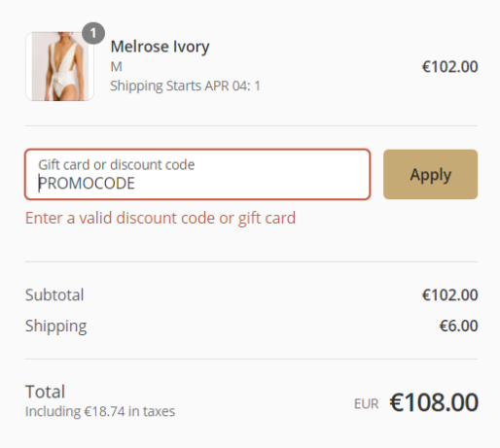Viewport: 500px width, 448px height.
Task: Click the size M label
Action: [x=117, y=67]
